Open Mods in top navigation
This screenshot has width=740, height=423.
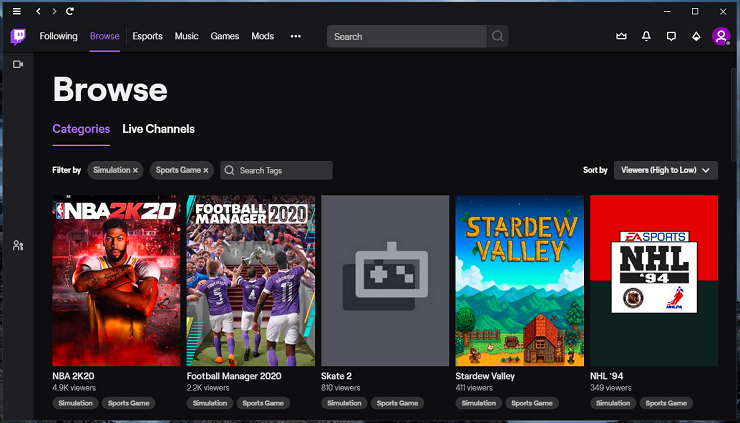(x=262, y=36)
